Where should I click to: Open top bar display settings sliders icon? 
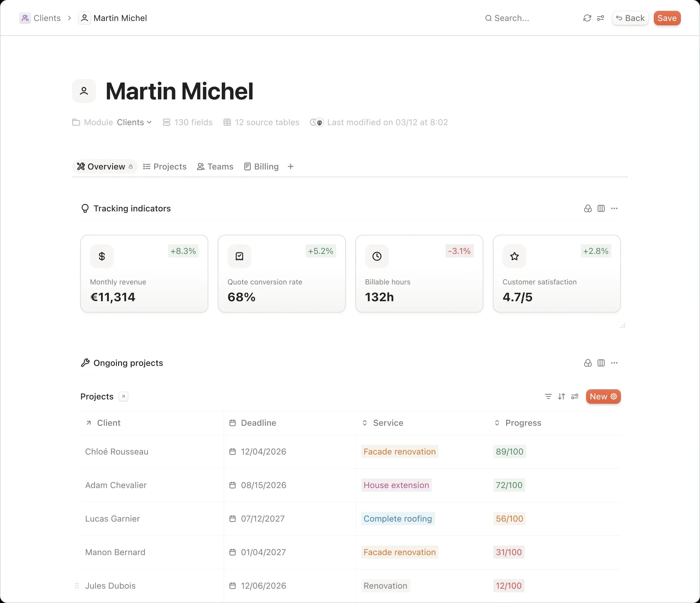point(600,18)
